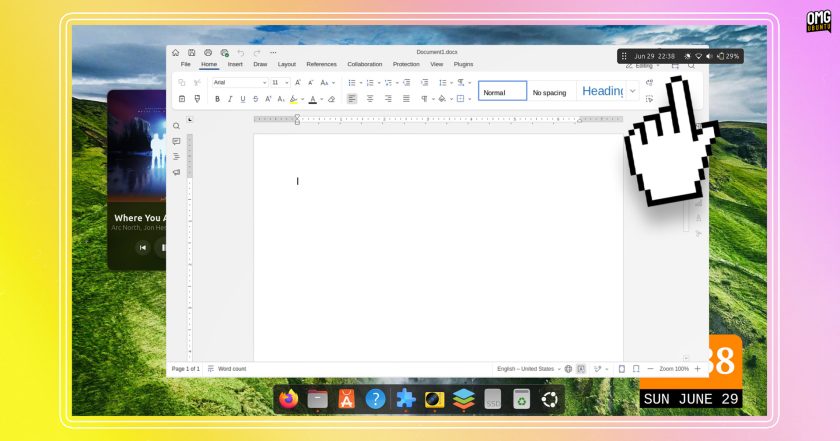Insert a bulleted list
The width and height of the screenshot is (840, 441).
coord(352,83)
